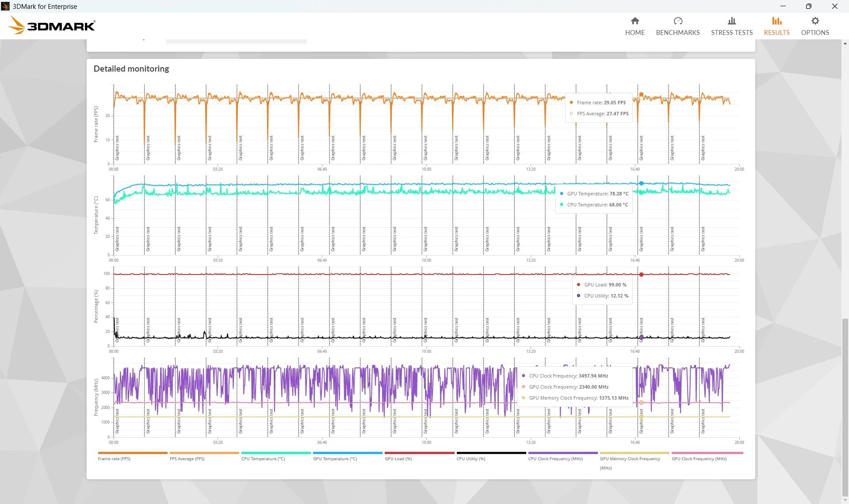
Task: Click the Home house icon
Action: [x=635, y=21]
